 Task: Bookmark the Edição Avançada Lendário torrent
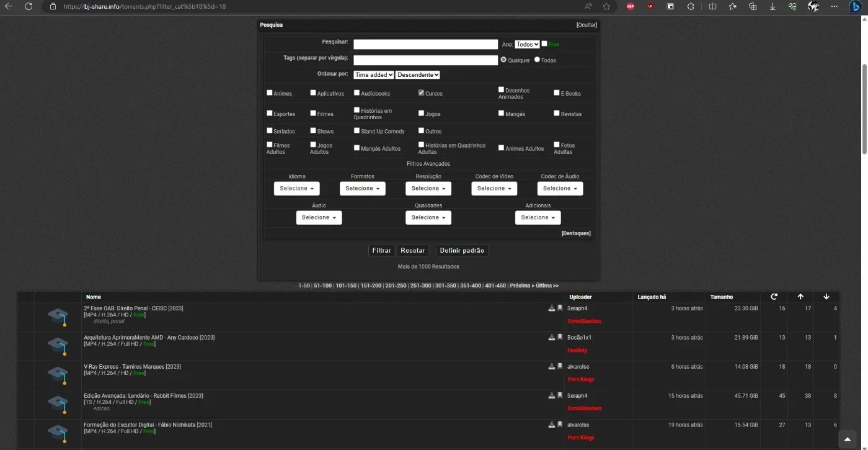[560, 395]
